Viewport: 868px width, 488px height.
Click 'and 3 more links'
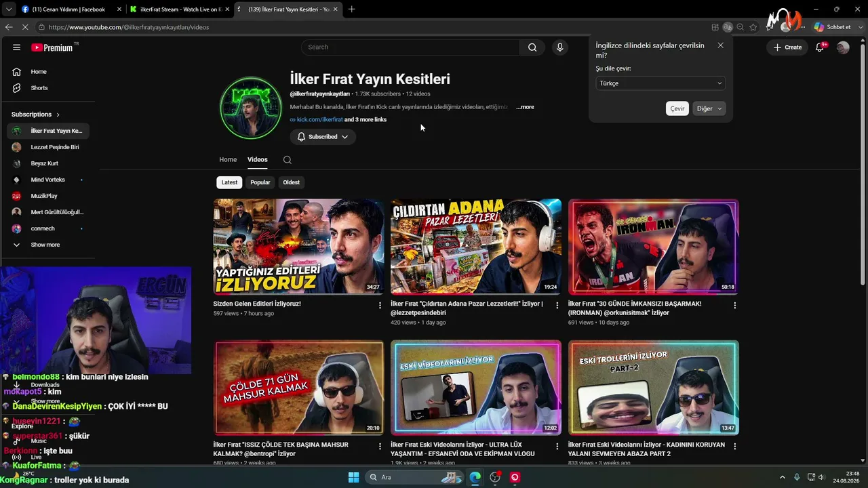tap(366, 120)
